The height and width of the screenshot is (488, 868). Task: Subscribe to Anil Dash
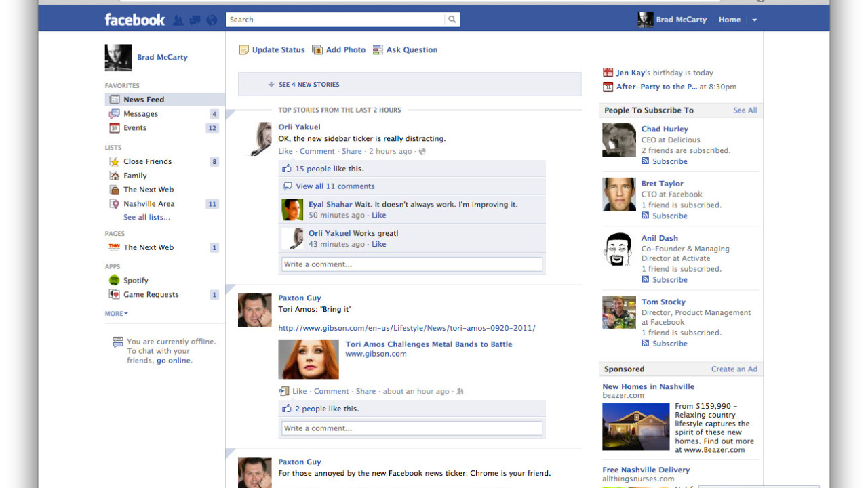(x=669, y=279)
